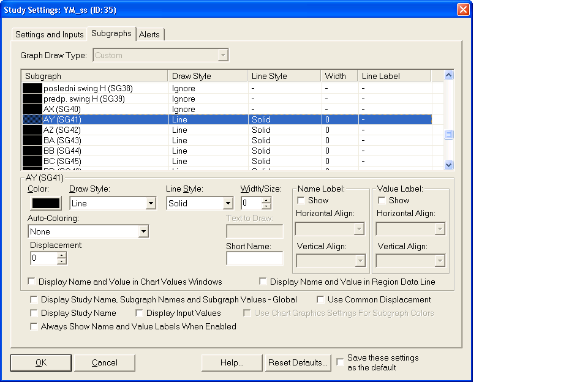
Task: Expand the Line Style dropdown
Action: point(228,204)
